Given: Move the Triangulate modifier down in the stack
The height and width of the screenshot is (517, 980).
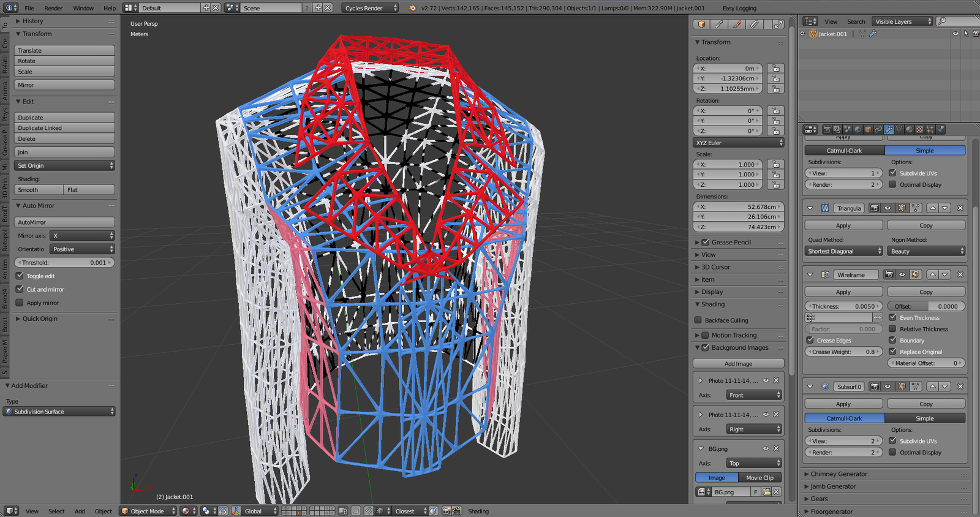Looking at the screenshot, I should point(945,208).
